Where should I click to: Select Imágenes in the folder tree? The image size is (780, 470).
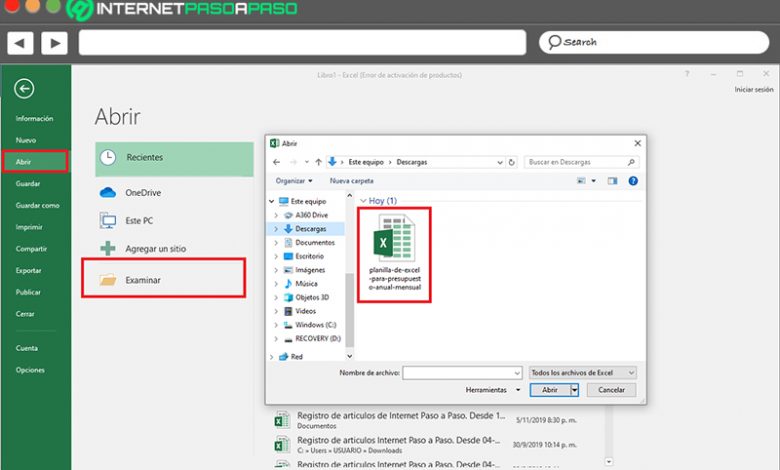pyautogui.click(x=310, y=270)
